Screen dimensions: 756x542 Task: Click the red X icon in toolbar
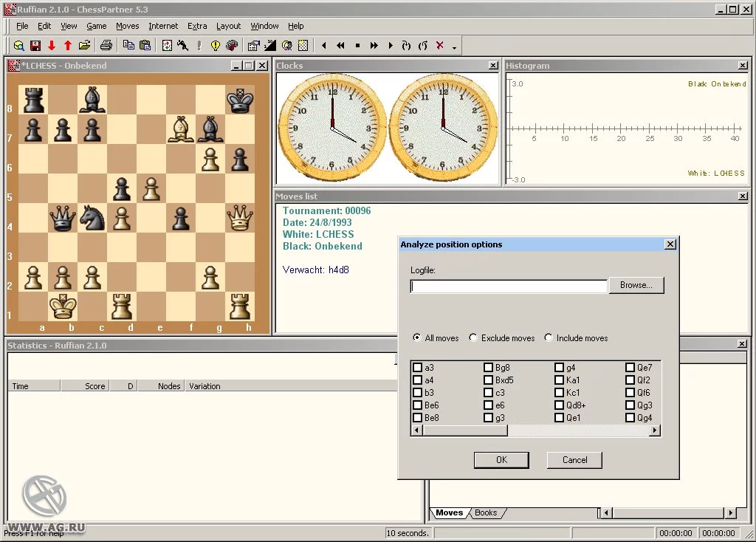[439, 45]
